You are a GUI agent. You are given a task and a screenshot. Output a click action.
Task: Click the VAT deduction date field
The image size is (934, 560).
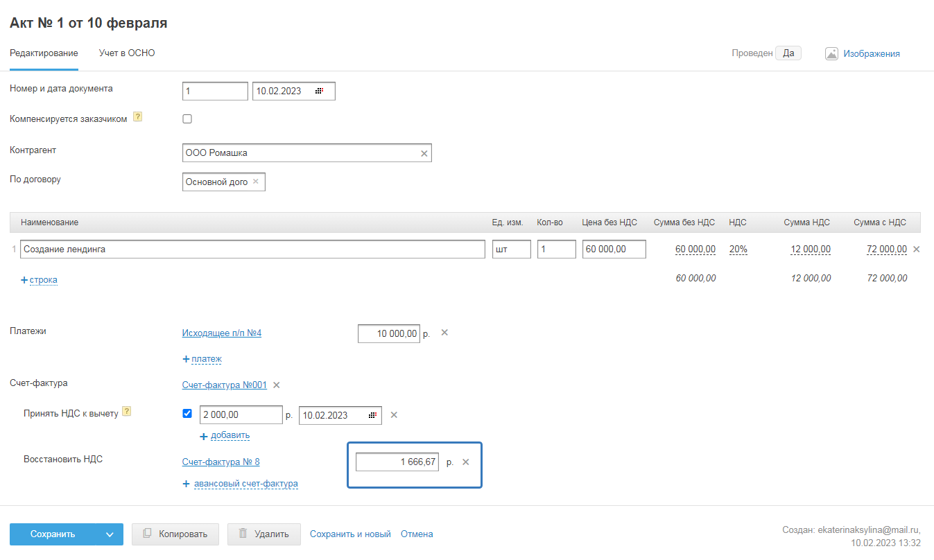(x=340, y=415)
